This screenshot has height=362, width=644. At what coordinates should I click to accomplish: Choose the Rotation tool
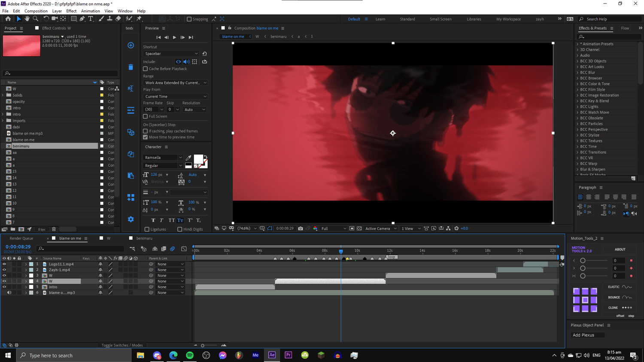pos(46,19)
